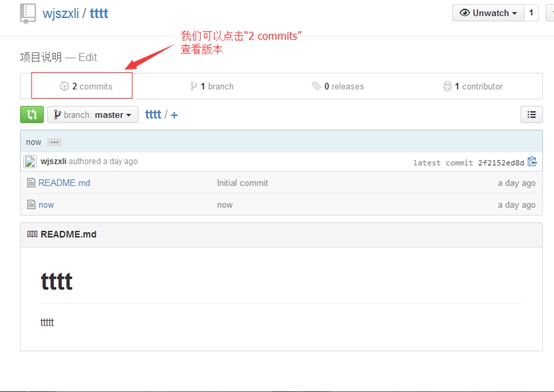
Task: Click 'authored a day ago' text
Action: tap(103, 162)
